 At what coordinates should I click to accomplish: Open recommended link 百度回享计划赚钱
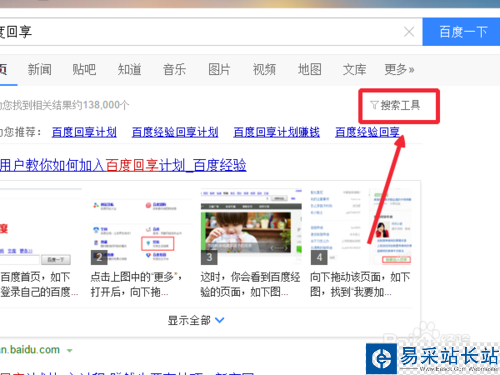point(277,132)
